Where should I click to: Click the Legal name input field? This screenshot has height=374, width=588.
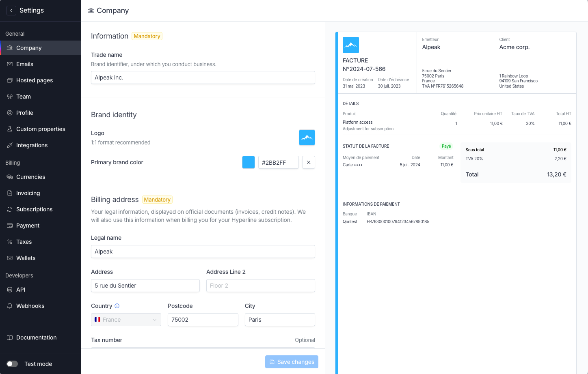click(203, 251)
